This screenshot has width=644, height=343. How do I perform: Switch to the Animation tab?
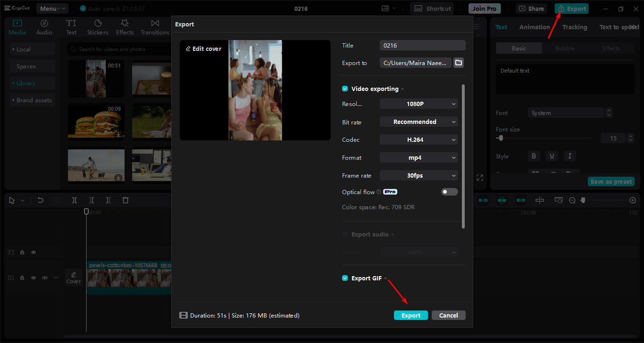pos(535,27)
